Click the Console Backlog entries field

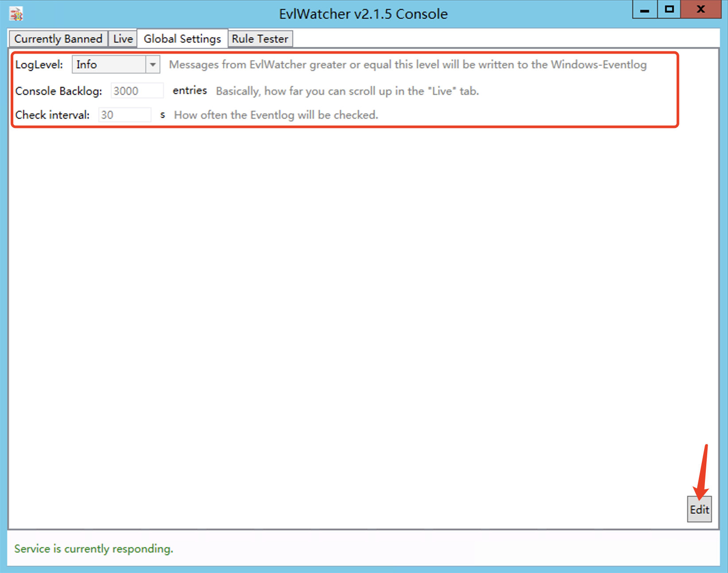point(137,91)
